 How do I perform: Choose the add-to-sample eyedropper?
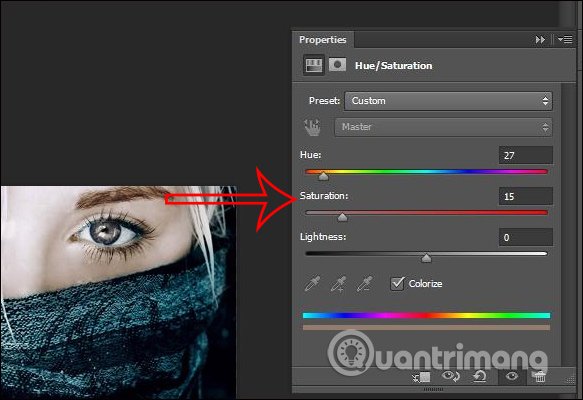[x=338, y=284]
